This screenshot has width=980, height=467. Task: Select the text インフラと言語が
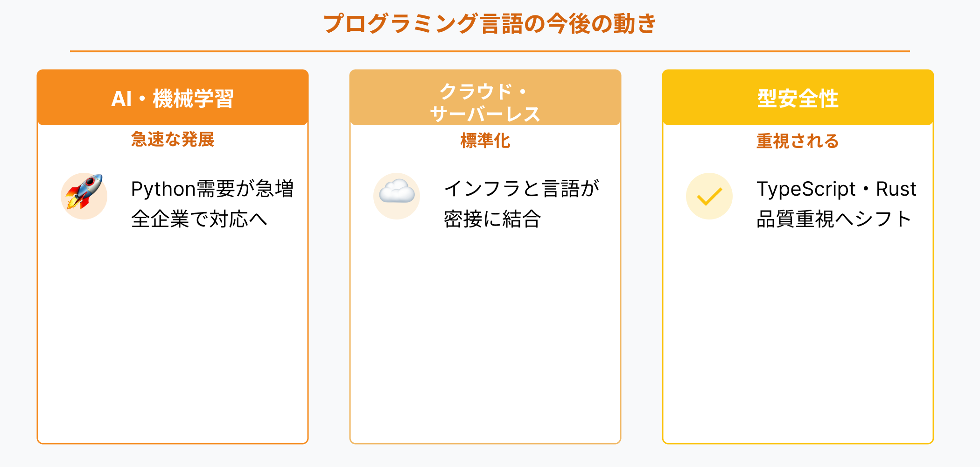click(521, 189)
